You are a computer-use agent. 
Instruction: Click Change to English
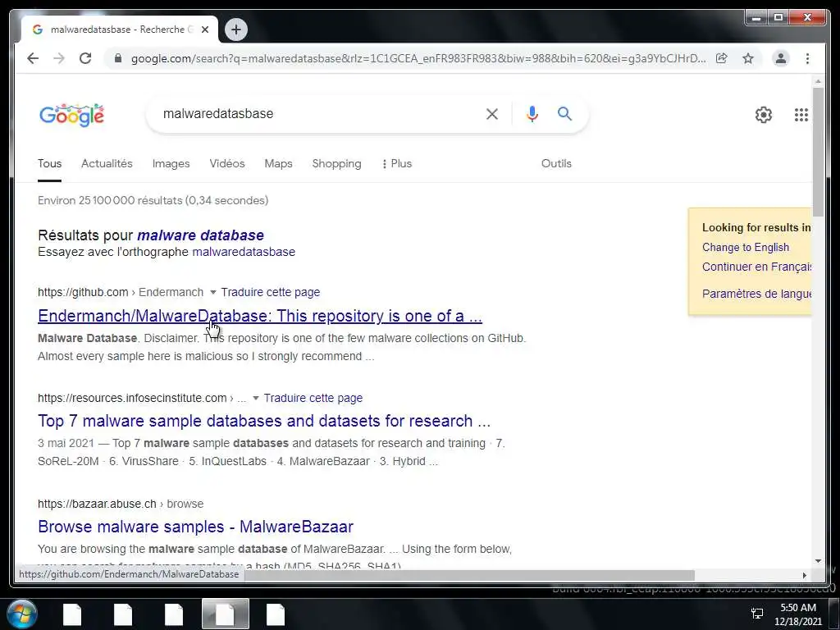[x=745, y=247]
